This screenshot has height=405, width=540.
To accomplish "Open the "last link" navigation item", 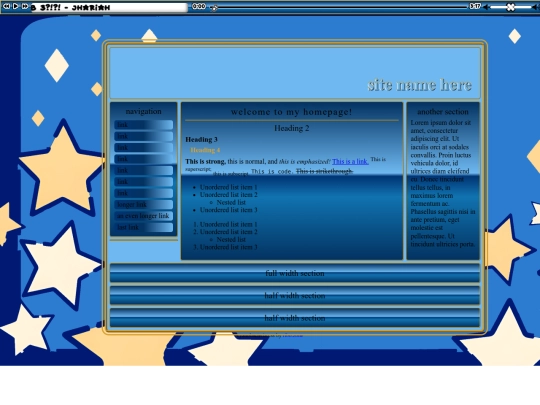I will (x=144, y=227).
